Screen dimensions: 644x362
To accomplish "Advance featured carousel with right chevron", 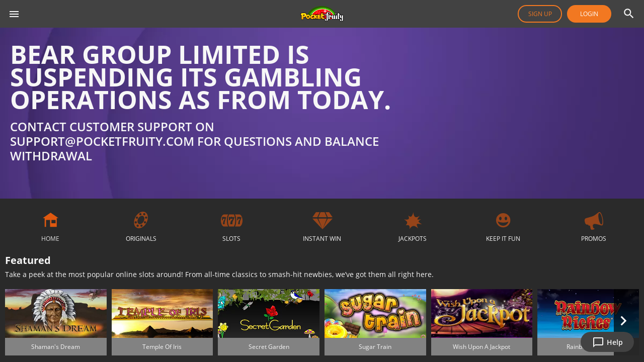I will (x=623, y=321).
